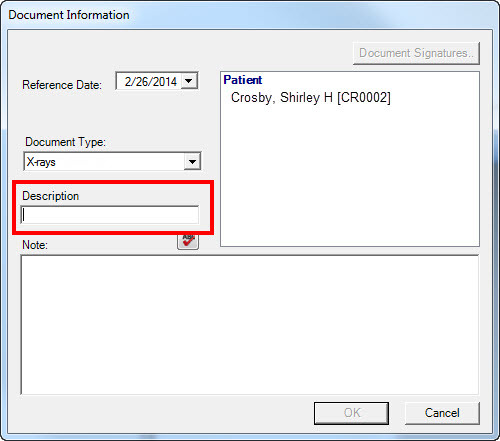Click the Patient list header
Image resolution: width=500 pixels, height=441 pixels.
click(243, 80)
